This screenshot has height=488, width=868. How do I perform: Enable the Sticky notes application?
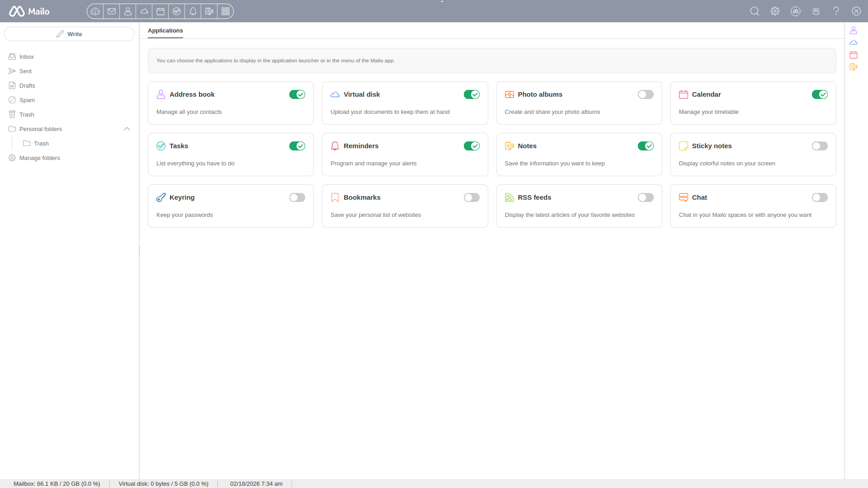point(820,146)
